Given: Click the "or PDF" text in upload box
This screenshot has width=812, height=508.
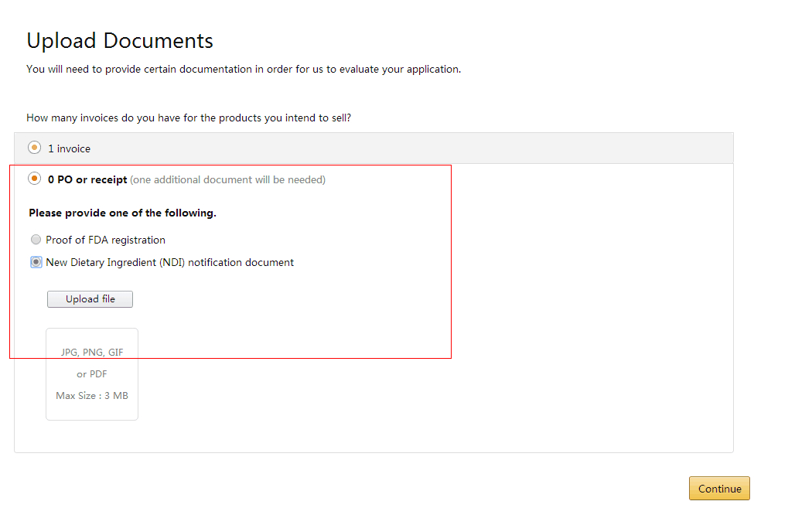Looking at the screenshot, I should (x=92, y=374).
